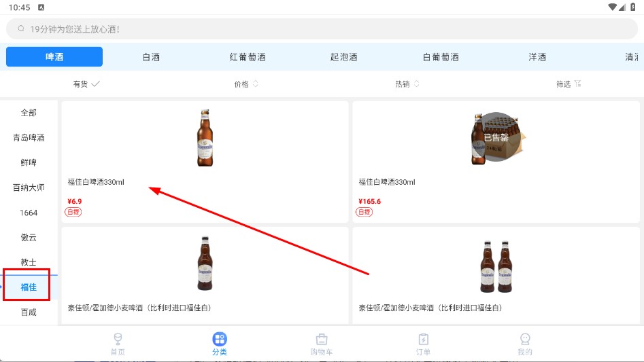Tap the 分类 category icon
The width and height of the screenshot is (644, 362).
[219, 339]
